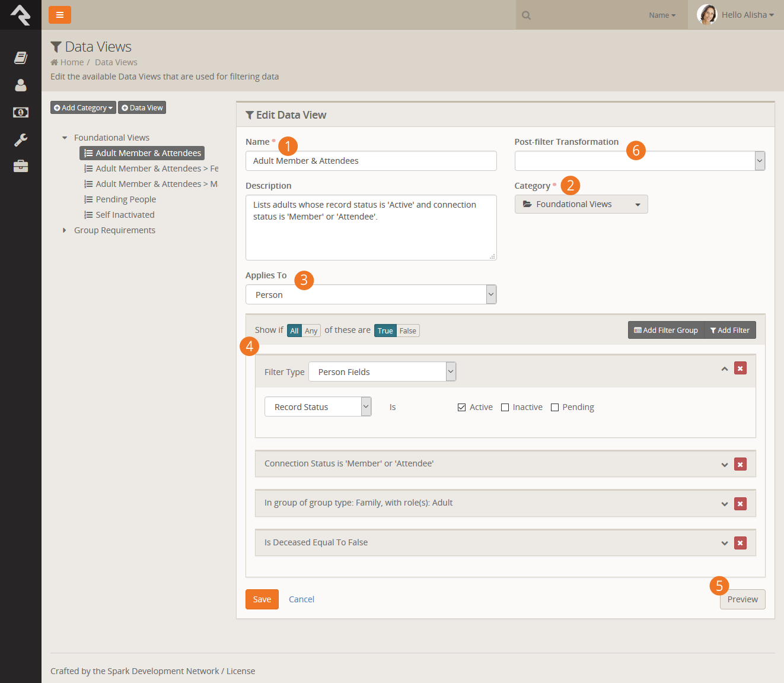The height and width of the screenshot is (683, 784).
Task: Delete the Person Fields filter with red X
Action: (x=740, y=368)
